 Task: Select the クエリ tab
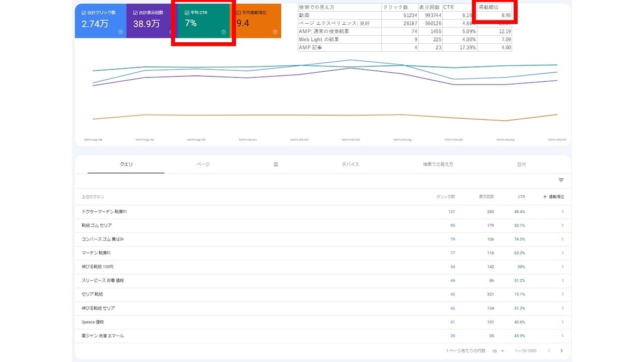tap(126, 165)
